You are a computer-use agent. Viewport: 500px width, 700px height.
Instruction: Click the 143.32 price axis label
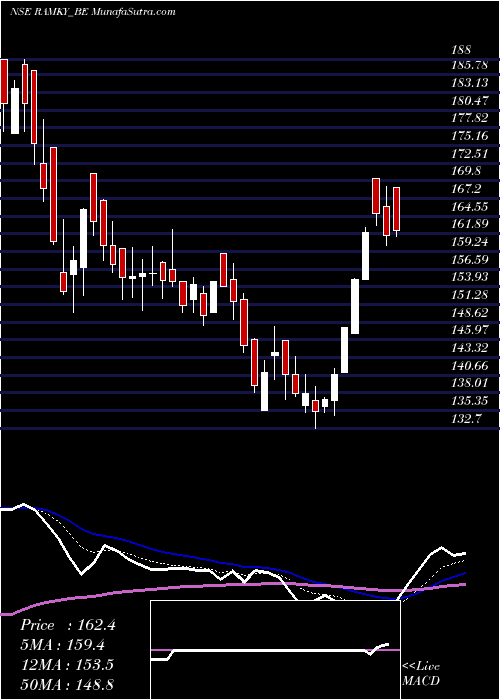(470, 348)
